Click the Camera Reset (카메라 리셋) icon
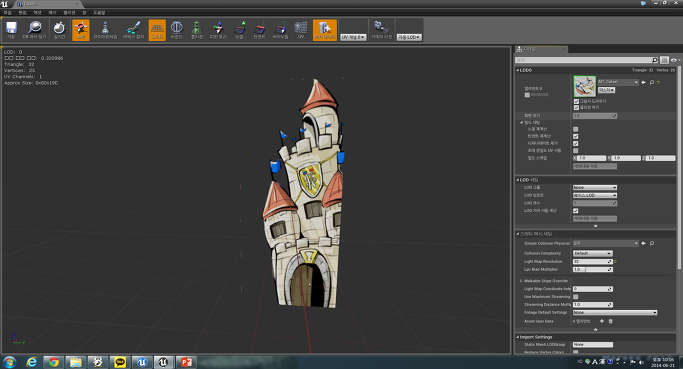 click(382, 30)
